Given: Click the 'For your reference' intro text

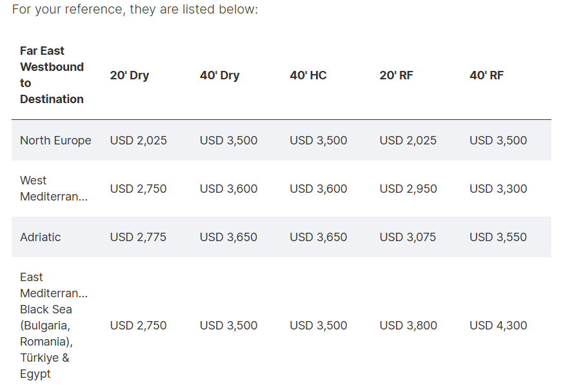Looking at the screenshot, I should (135, 10).
